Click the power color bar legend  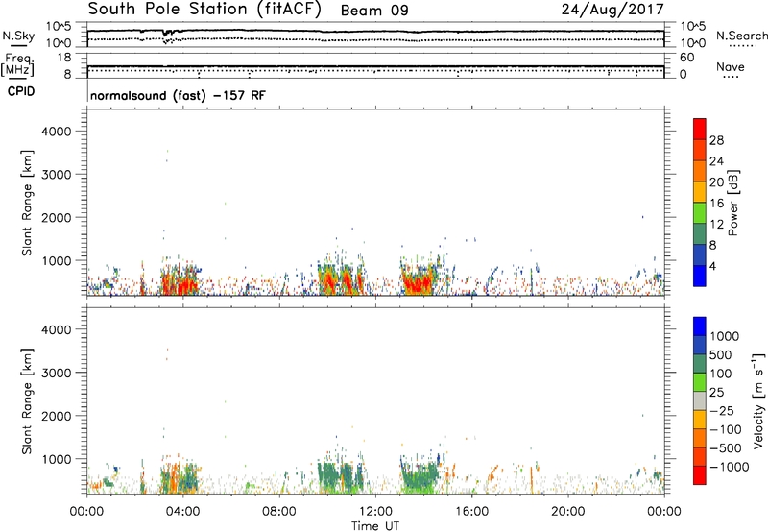click(700, 203)
